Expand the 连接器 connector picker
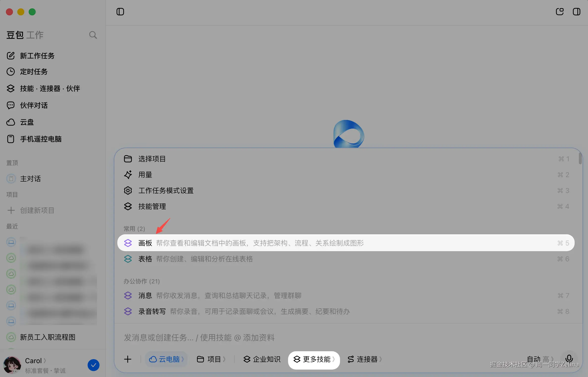This screenshot has height=377, width=588. tap(365, 359)
